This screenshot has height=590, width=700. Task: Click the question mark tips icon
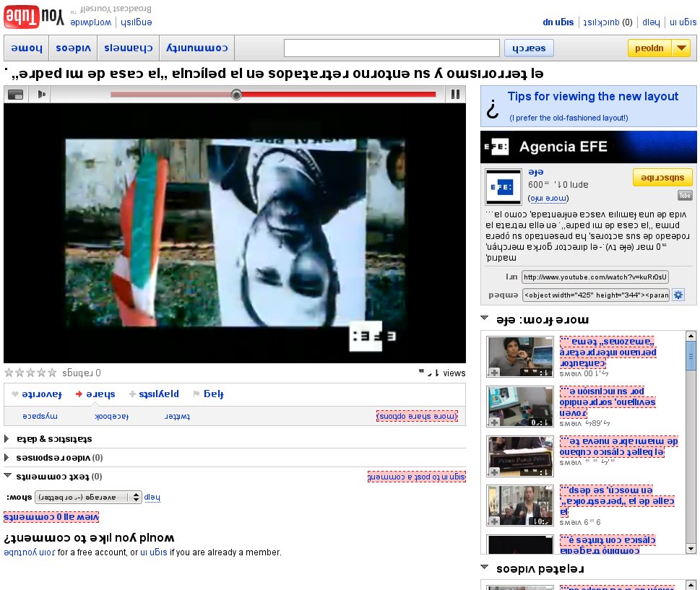(493, 108)
